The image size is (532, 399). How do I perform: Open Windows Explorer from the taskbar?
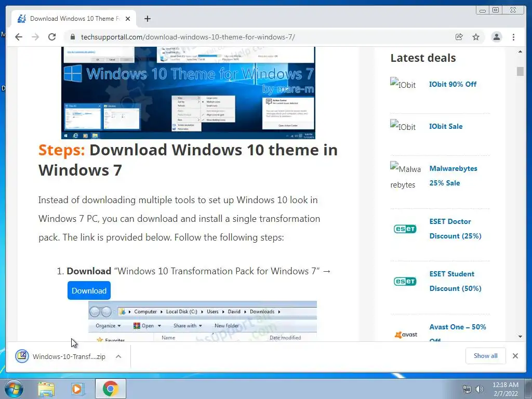(x=46, y=389)
